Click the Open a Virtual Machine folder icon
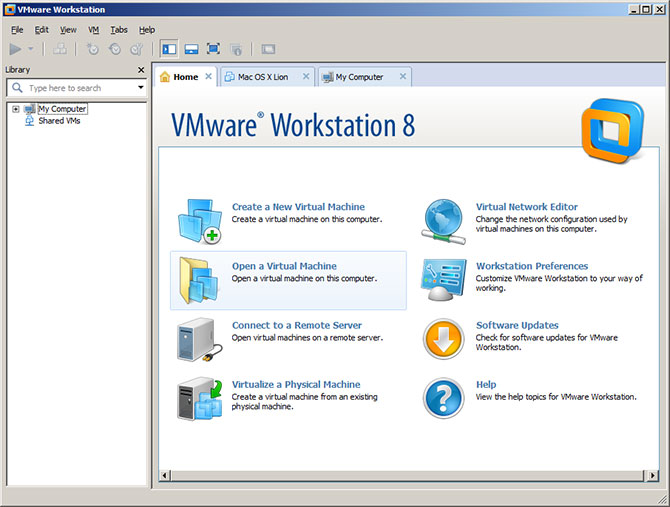Image resolution: width=670 pixels, height=507 pixels. (x=200, y=280)
